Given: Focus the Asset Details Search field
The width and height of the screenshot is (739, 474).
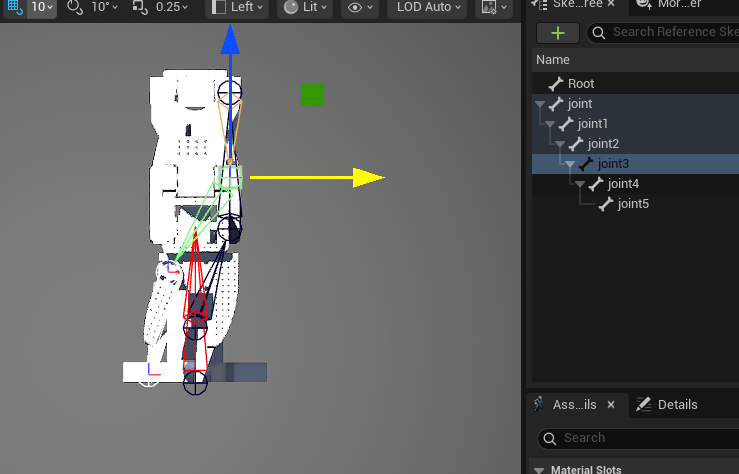Looking at the screenshot, I should pyautogui.click(x=638, y=438).
